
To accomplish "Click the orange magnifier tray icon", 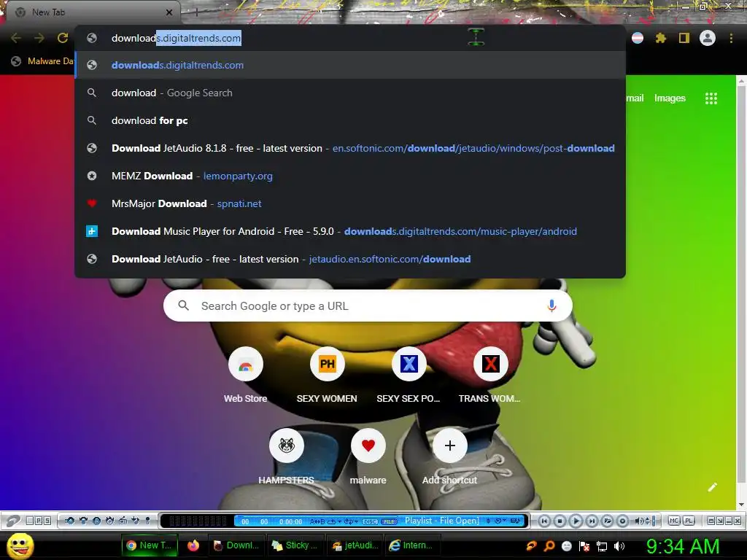I will 549,546.
